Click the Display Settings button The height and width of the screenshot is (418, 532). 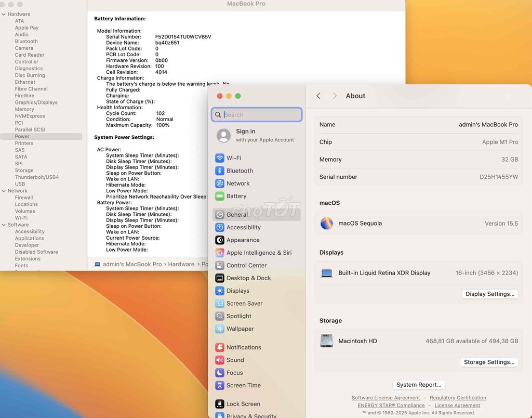[x=489, y=294]
